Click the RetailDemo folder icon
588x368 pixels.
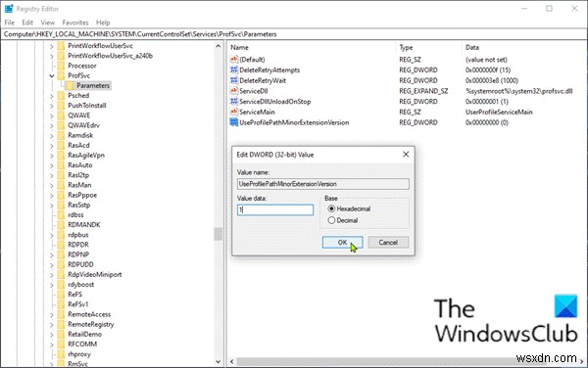[61, 334]
